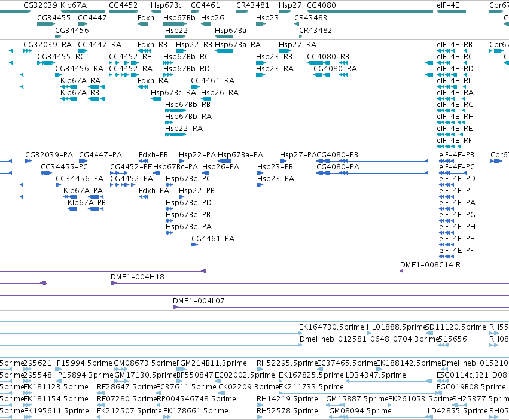Click protein Hsp23-PA

click(276, 179)
